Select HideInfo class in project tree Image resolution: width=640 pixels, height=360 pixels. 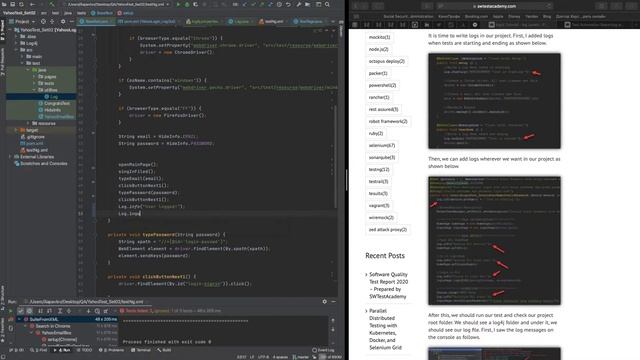click(52, 110)
